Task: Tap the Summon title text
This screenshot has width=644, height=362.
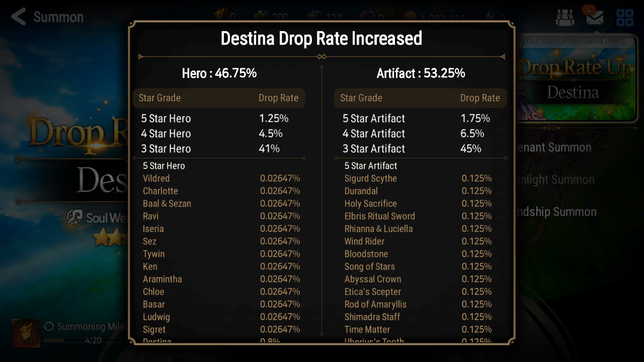Action: pyautogui.click(x=58, y=17)
